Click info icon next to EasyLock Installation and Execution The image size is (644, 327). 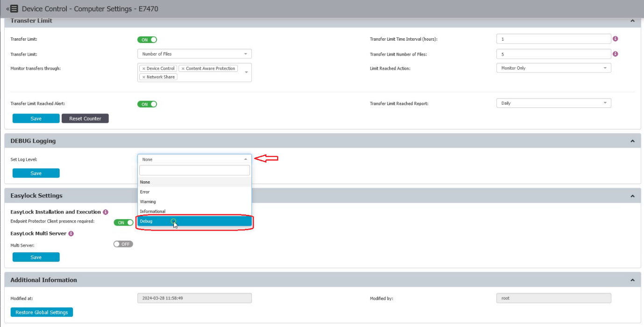(106, 212)
